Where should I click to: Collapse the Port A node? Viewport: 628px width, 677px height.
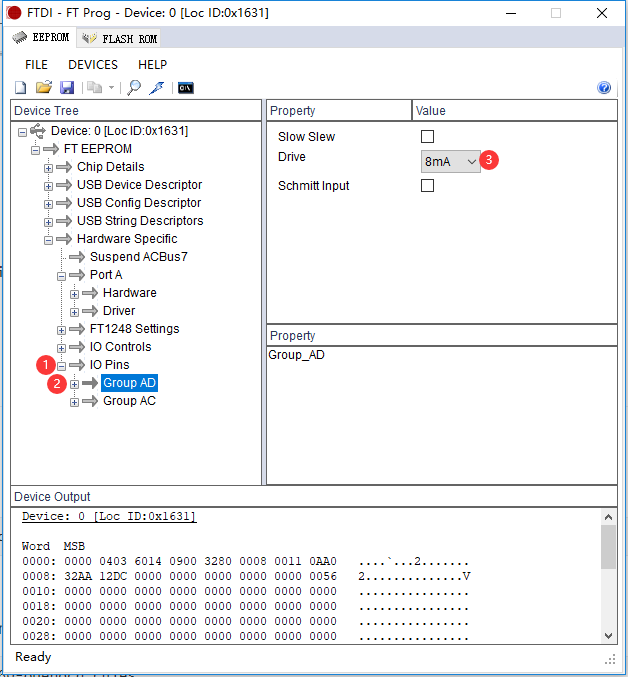click(x=61, y=276)
